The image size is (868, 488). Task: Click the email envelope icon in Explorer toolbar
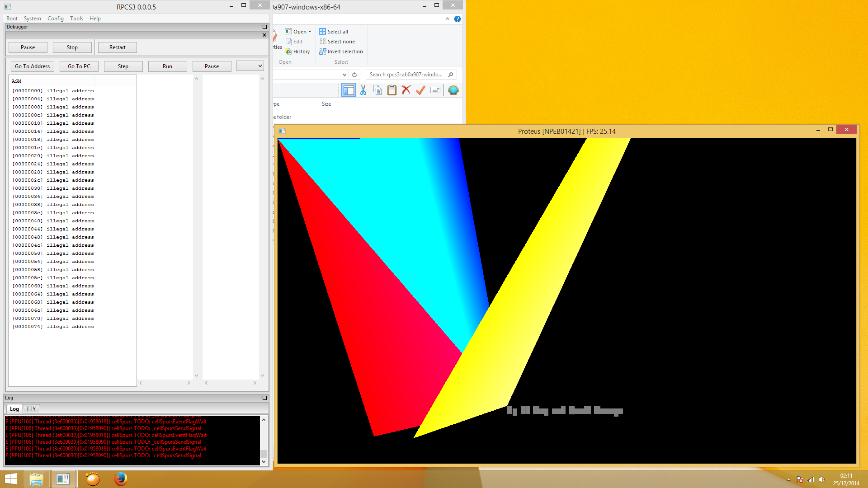(435, 90)
